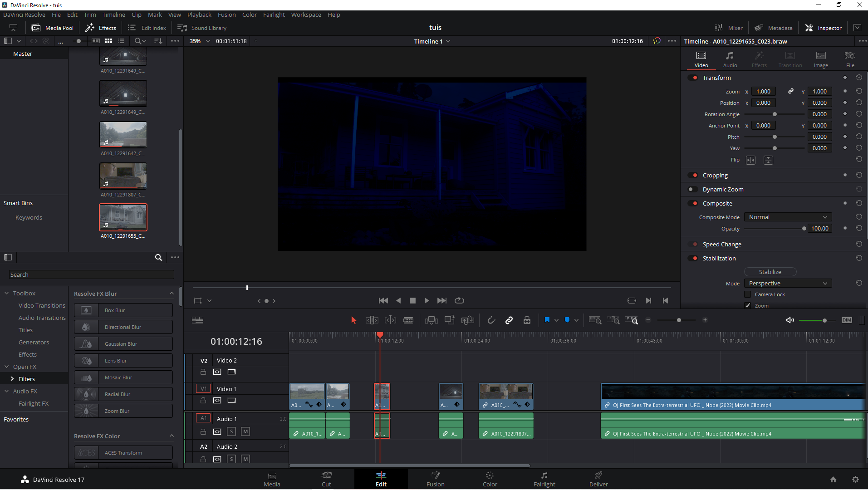Click the effects Search field
Screen dimensions: 868x490
pos(92,275)
